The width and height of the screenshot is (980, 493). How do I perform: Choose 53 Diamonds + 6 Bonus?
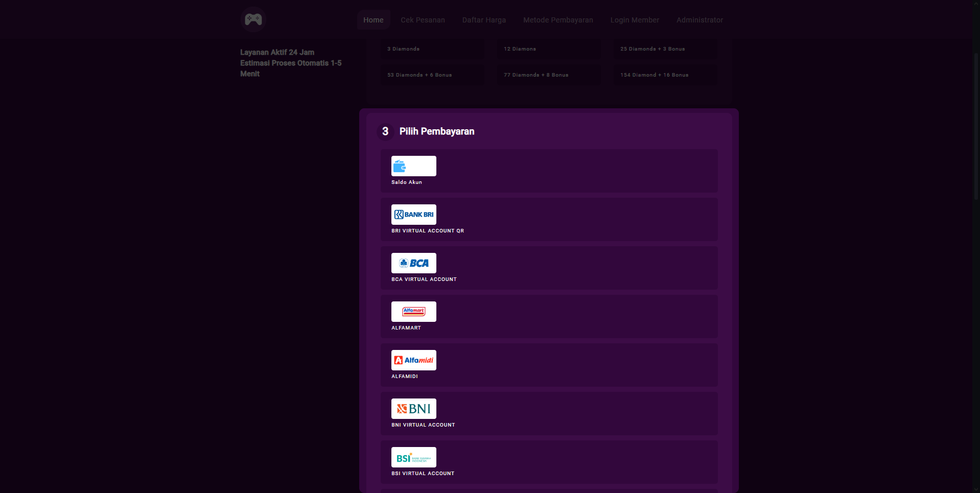[x=432, y=75]
